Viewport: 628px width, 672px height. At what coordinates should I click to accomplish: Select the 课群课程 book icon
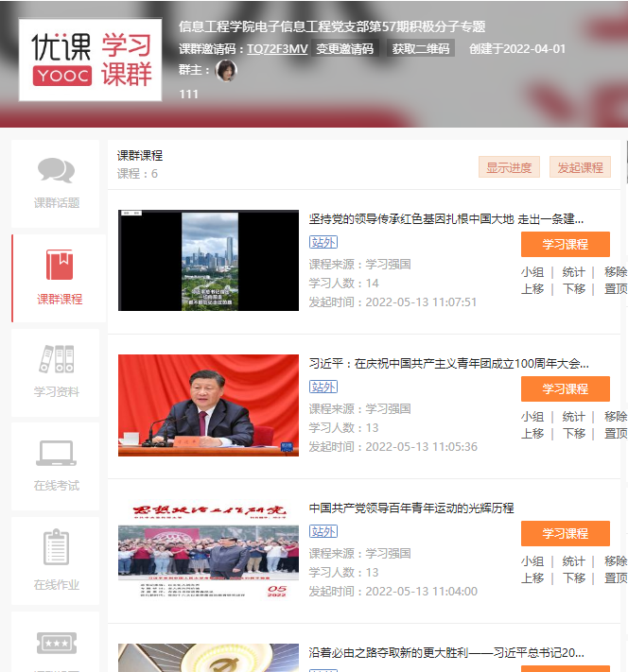point(60,265)
